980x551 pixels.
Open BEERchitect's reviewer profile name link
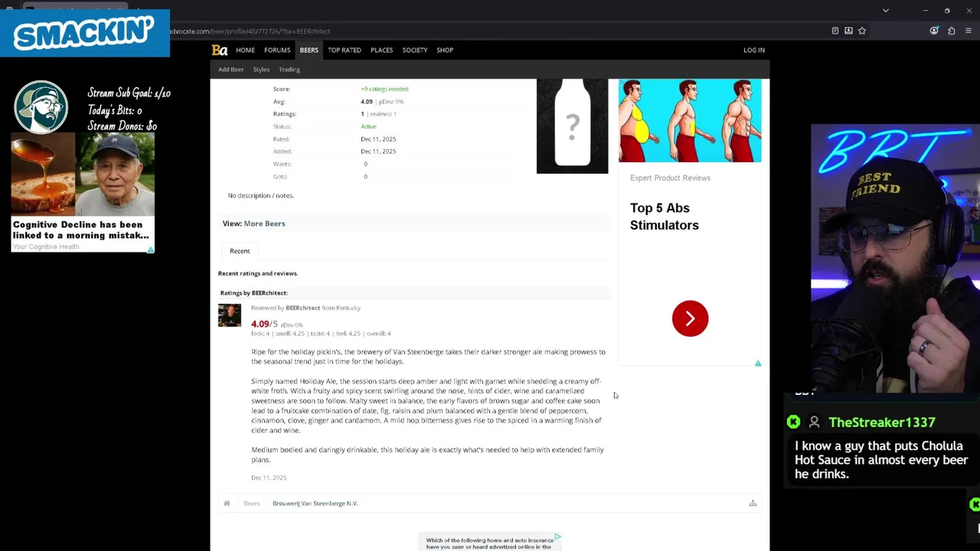click(x=302, y=308)
